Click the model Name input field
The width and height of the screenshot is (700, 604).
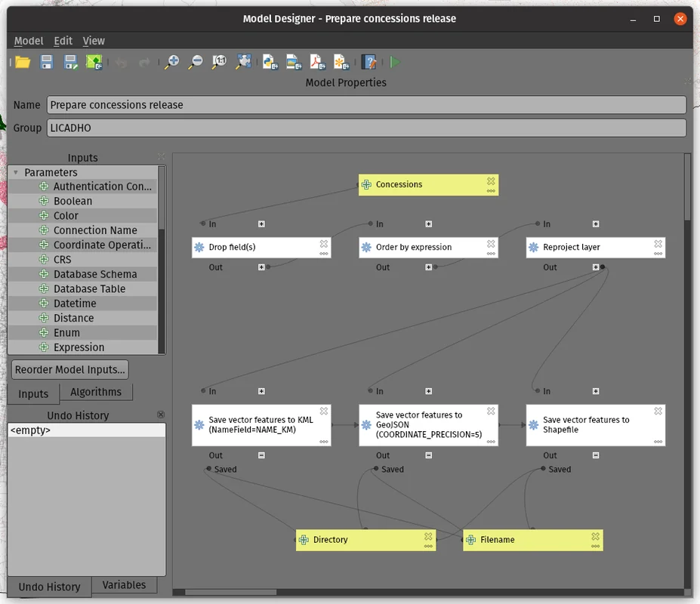pyautogui.click(x=366, y=105)
